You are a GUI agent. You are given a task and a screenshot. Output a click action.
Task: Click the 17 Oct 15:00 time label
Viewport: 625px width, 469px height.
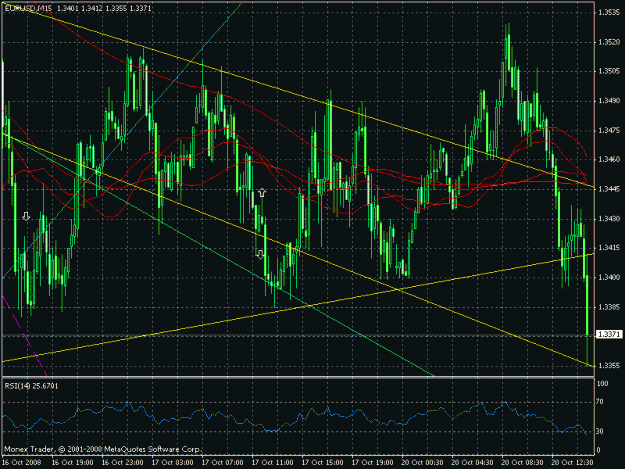(322, 462)
